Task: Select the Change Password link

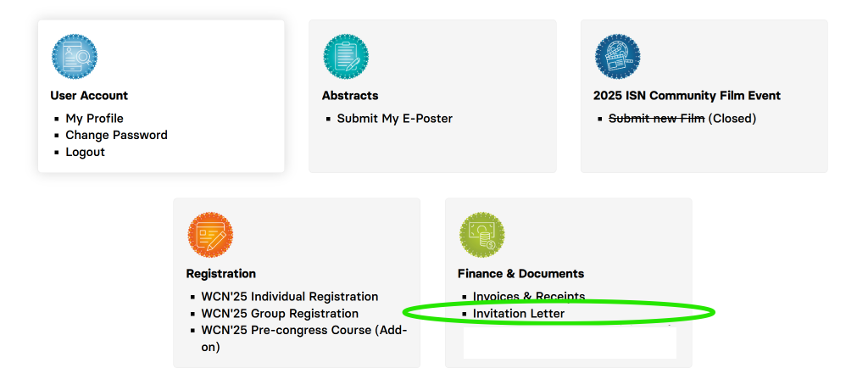Action: point(116,136)
